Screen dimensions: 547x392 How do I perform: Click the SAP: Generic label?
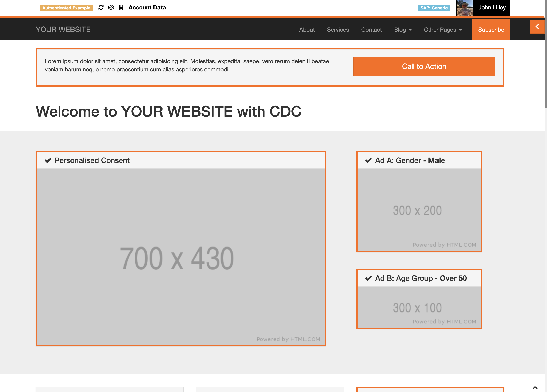[x=434, y=8]
